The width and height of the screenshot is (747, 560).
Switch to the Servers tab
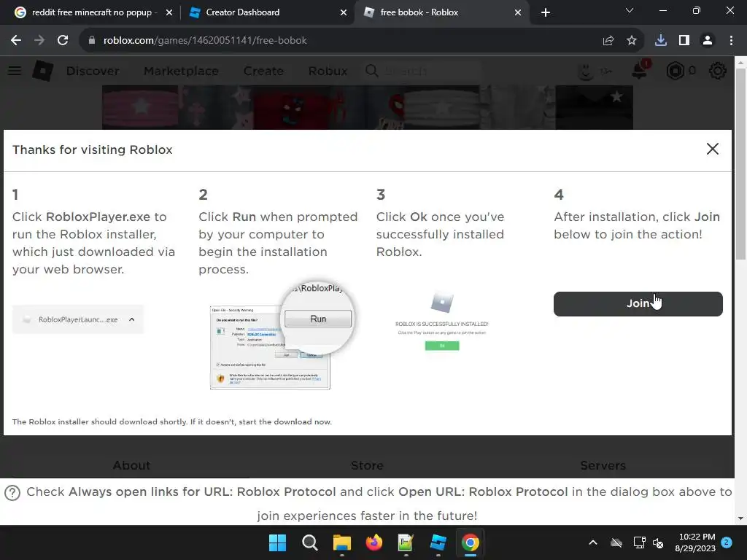603,465
